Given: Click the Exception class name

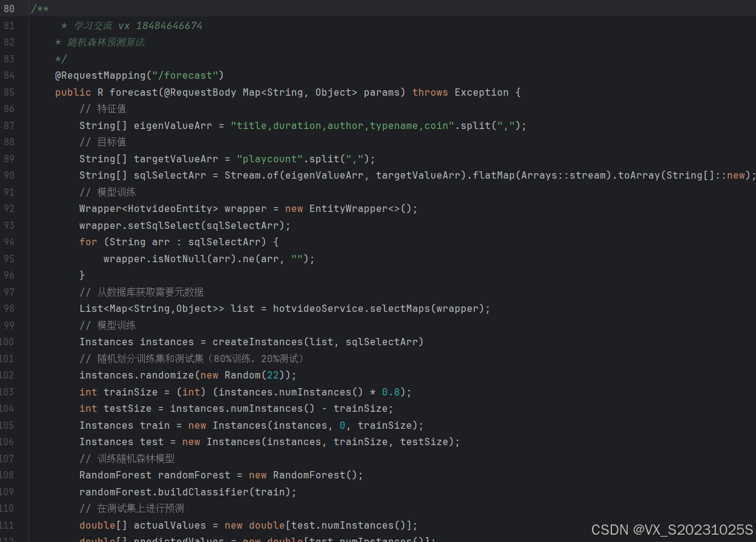Looking at the screenshot, I should point(482,92).
